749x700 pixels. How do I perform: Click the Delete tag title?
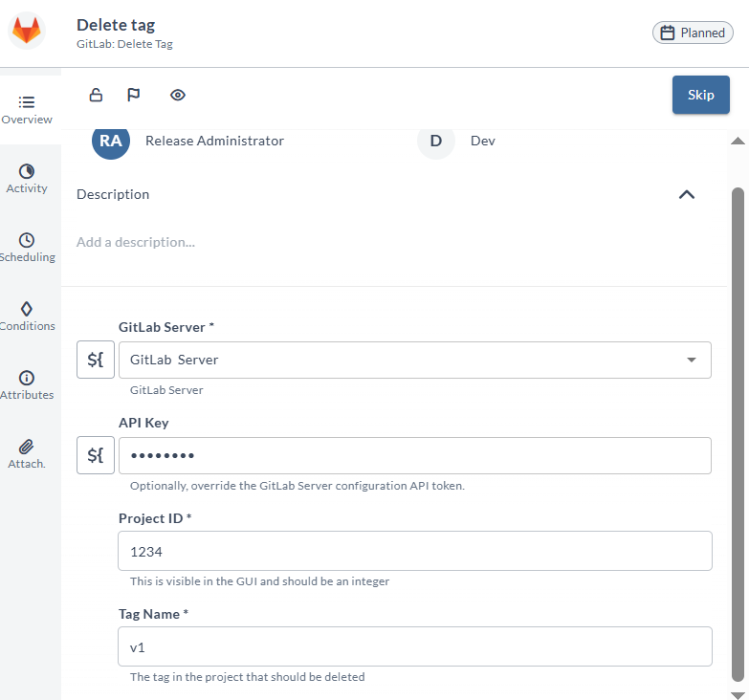[116, 25]
